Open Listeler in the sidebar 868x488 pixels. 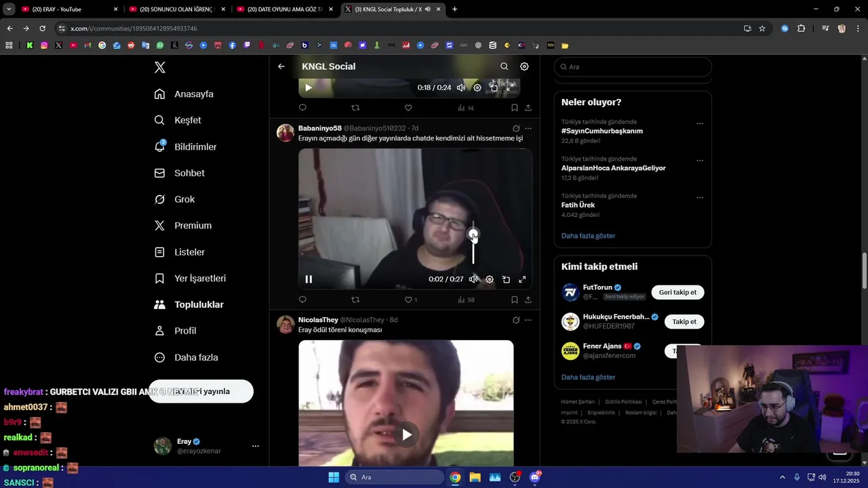(180, 252)
